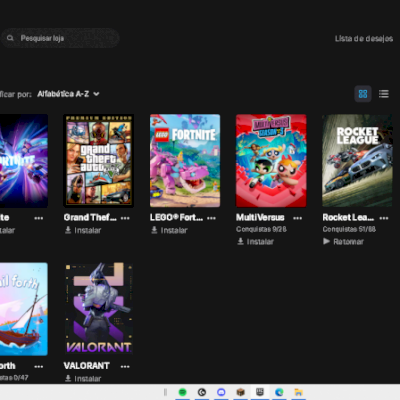Screen dimensions: 400x400
Task: Click the magnifying glass search icon
Action: click(10, 38)
